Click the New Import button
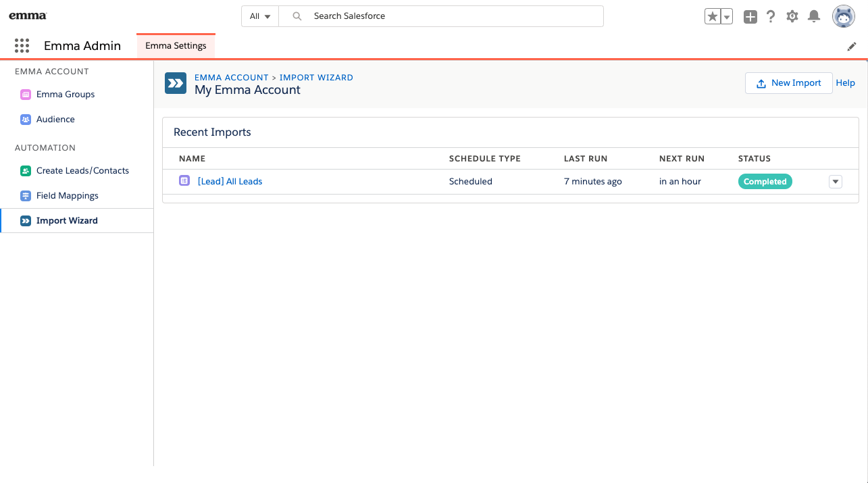The image size is (868, 483). (x=788, y=83)
